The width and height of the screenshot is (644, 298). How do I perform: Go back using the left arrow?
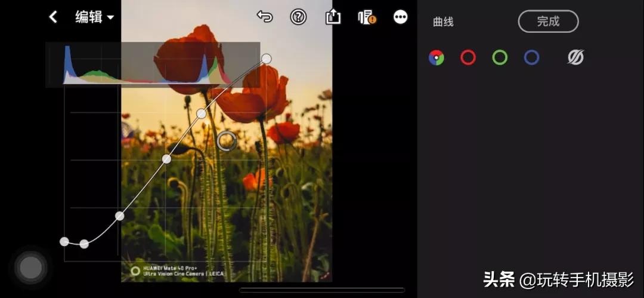click(x=53, y=17)
